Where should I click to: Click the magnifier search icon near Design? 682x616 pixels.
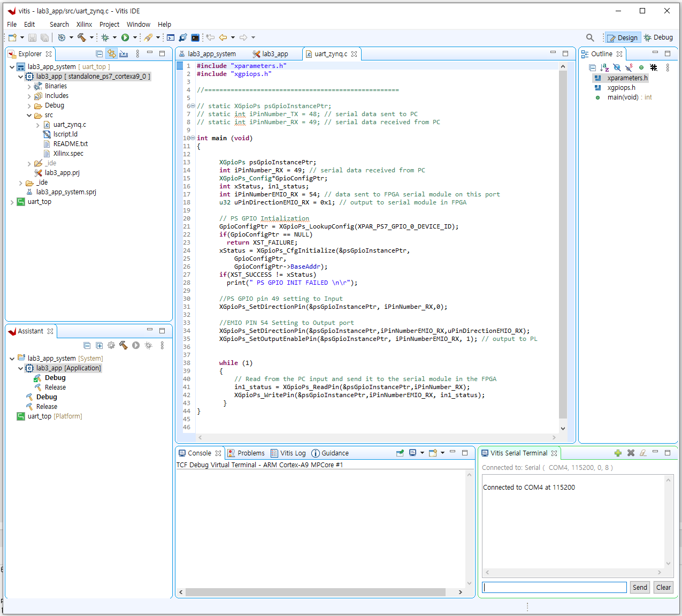point(590,37)
